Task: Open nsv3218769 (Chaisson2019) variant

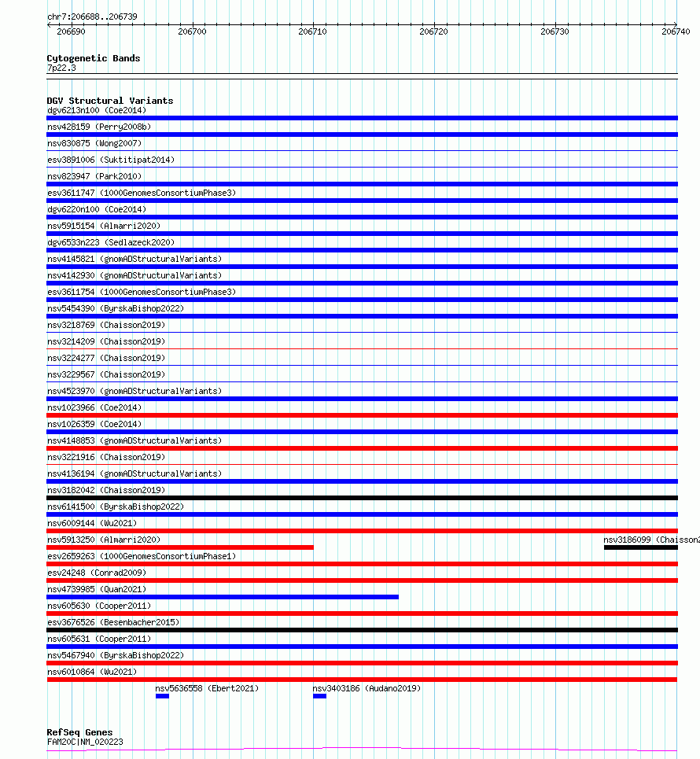Action: (x=106, y=325)
